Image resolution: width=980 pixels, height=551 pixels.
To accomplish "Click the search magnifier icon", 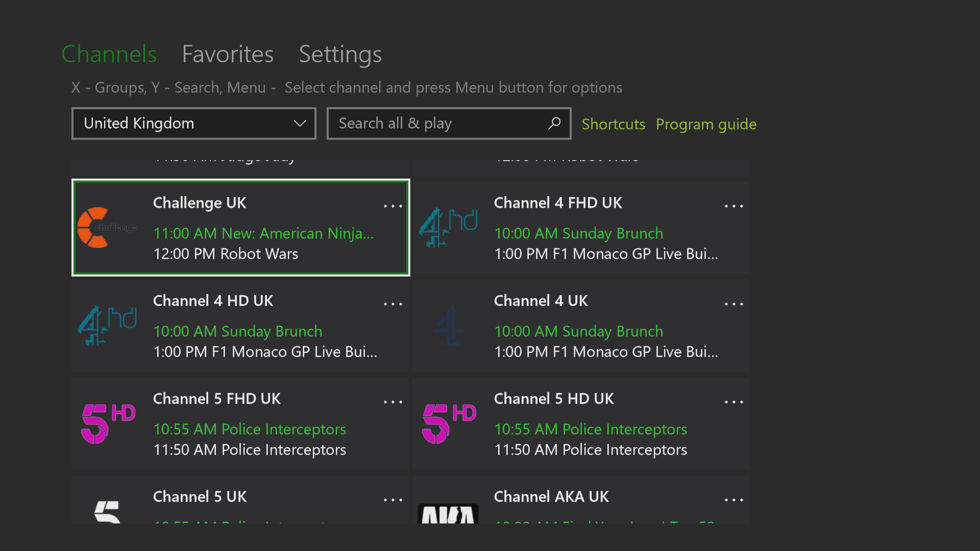I will (x=554, y=123).
